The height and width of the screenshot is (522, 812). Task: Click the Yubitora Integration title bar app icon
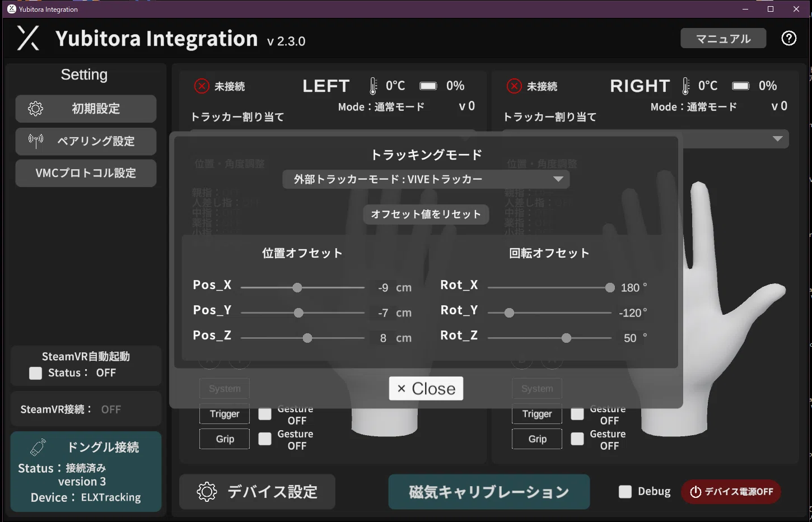[x=12, y=9]
